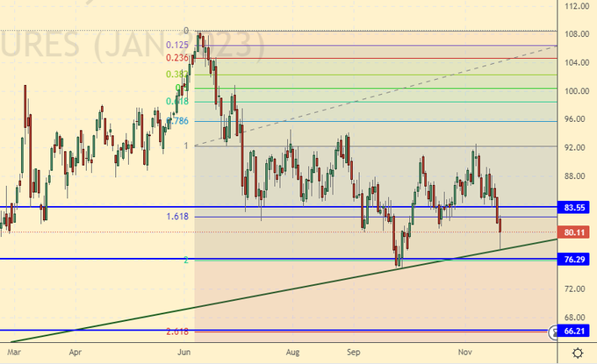Click the 1.618 Fibonacci extension label

[x=176, y=216]
